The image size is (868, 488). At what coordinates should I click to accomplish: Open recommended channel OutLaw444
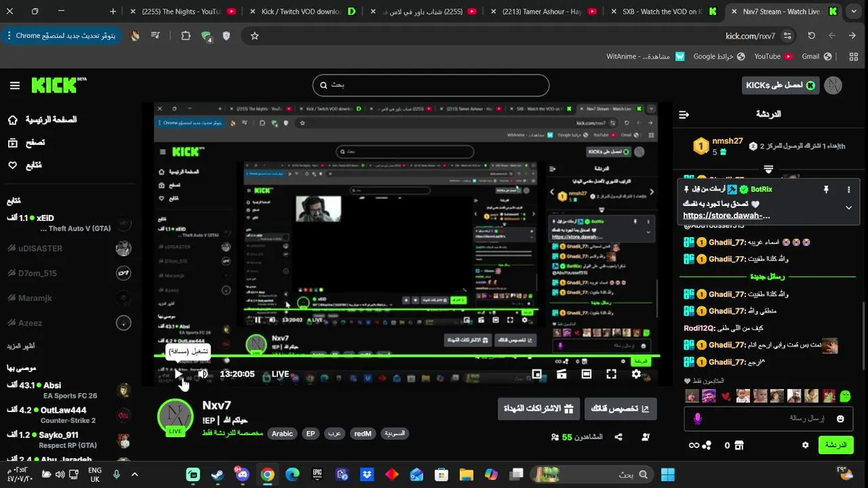click(69, 415)
